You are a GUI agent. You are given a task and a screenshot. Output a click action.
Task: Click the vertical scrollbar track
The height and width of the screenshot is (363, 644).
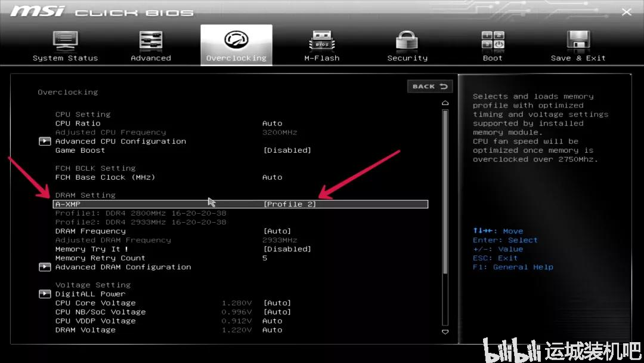point(445,217)
